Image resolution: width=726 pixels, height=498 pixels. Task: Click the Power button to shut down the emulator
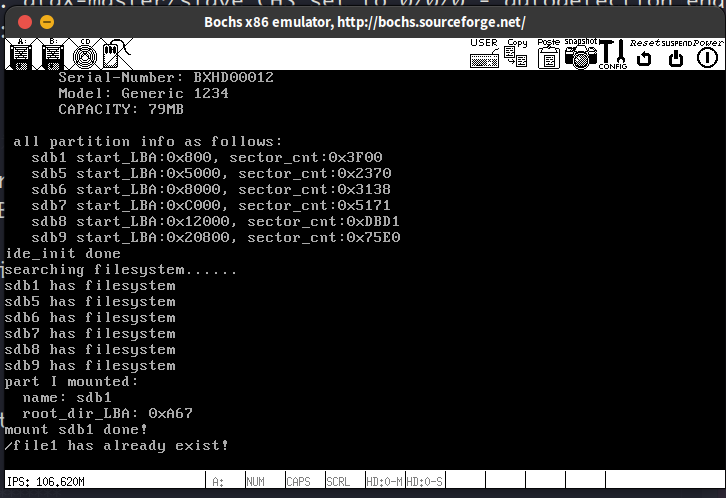706,54
